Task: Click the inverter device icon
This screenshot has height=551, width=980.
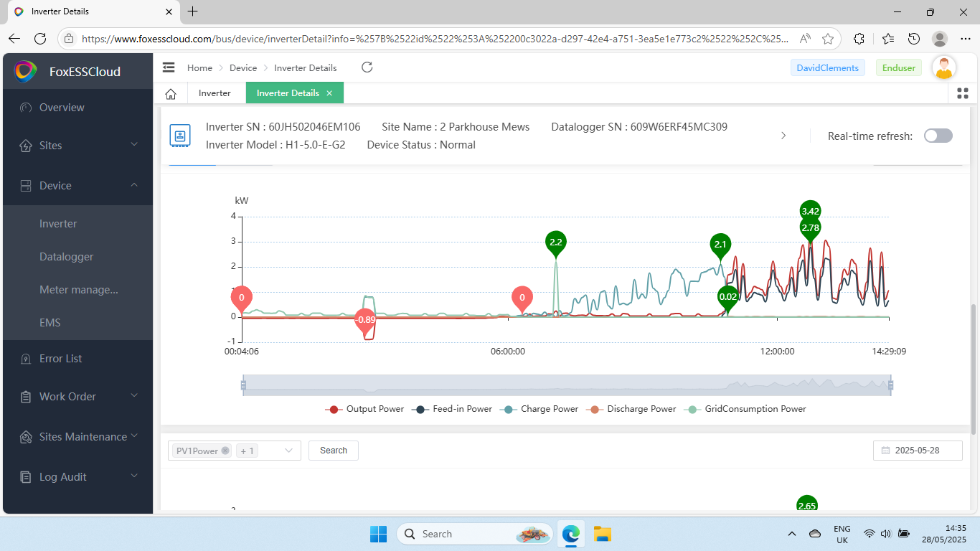Action: (179, 136)
